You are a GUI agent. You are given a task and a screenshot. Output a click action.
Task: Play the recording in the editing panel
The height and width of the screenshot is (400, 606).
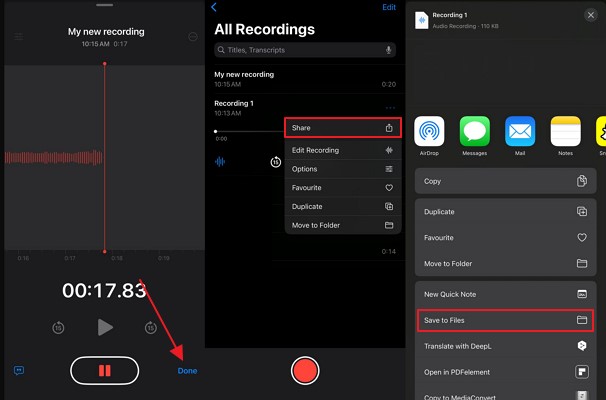[105, 327]
